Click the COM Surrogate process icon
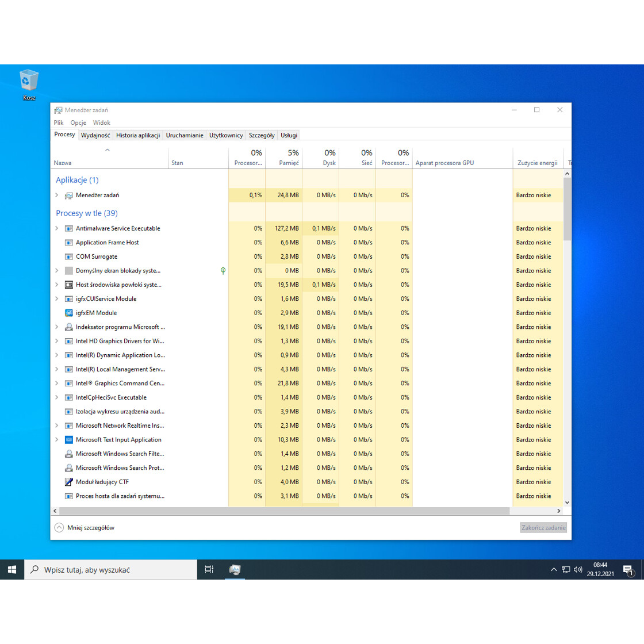Screen dimensions: 644x644 point(68,256)
